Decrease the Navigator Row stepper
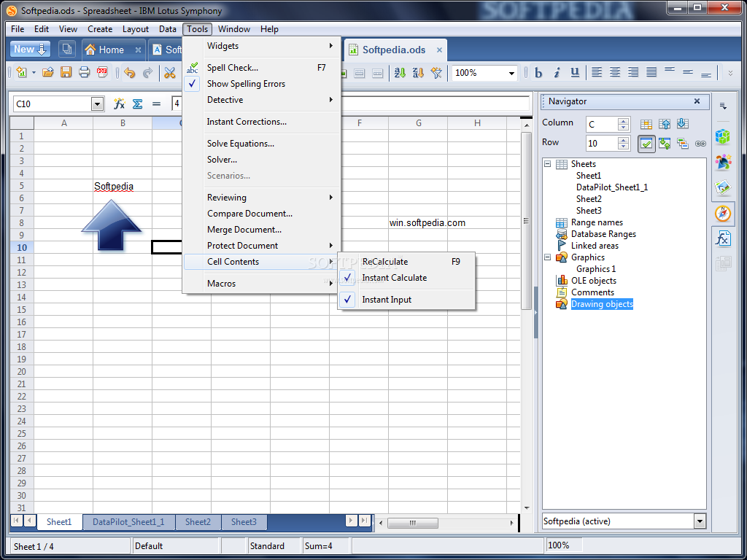The width and height of the screenshot is (747, 560). point(623,147)
